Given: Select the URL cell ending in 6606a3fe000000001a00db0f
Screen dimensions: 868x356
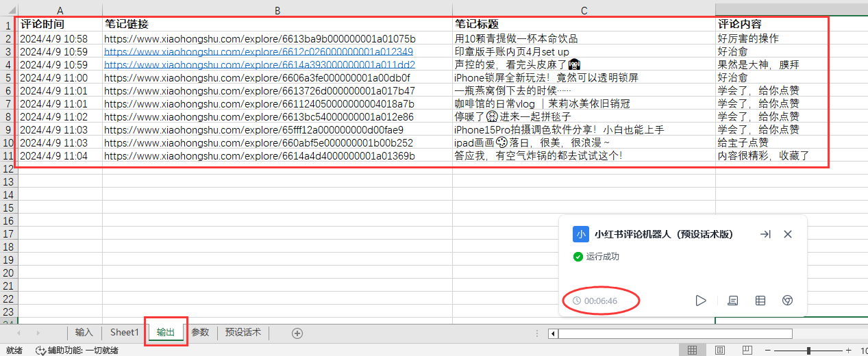Looking at the screenshot, I should pyautogui.click(x=277, y=77).
